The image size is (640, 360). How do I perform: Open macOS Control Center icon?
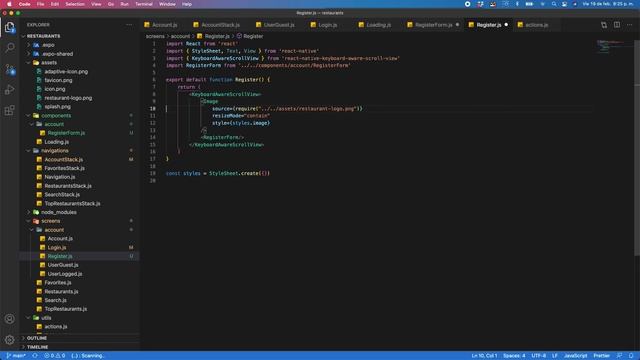click(564, 4)
